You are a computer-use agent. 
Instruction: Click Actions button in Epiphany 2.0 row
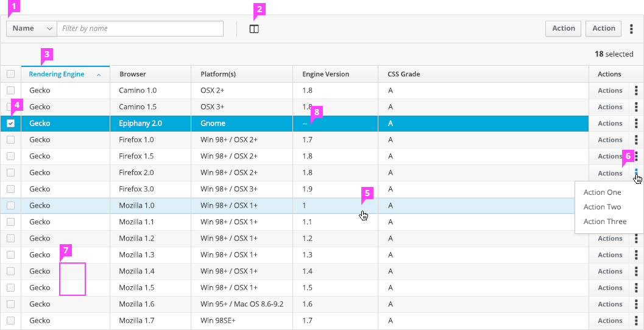[610, 124]
